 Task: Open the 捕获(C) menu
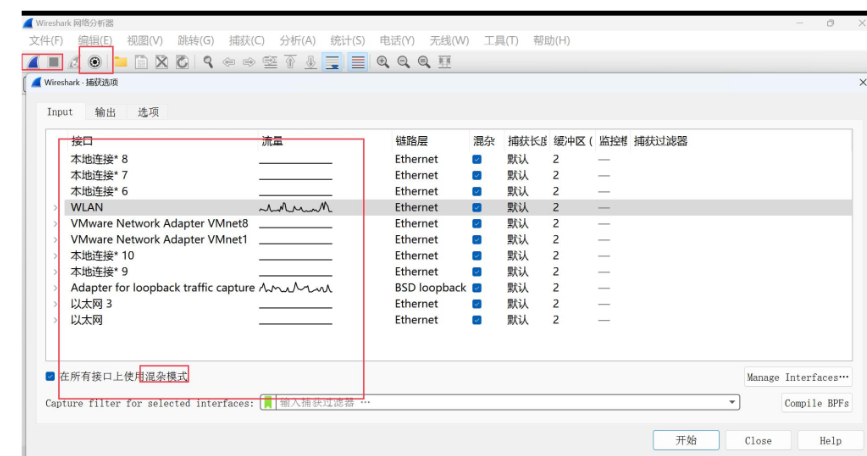(246, 40)
